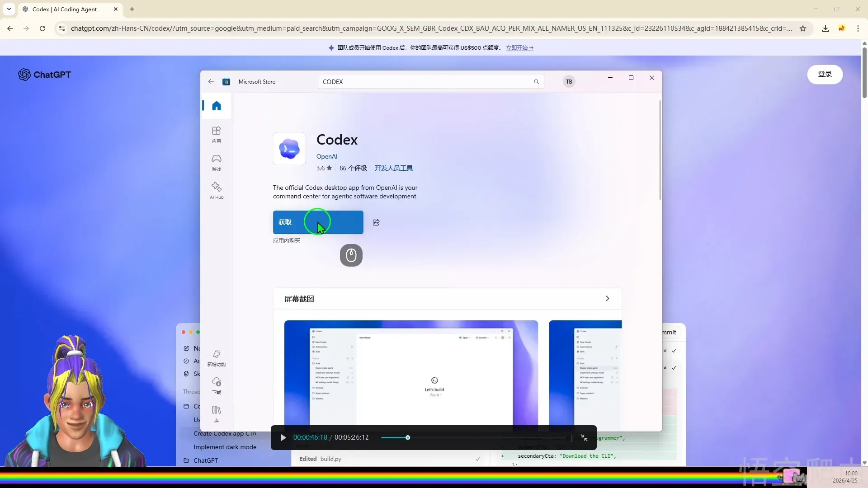Viewport: 868px width, 488px height.
Task: Click the 立即开始 banner link
Action: [x=519, y=48]
